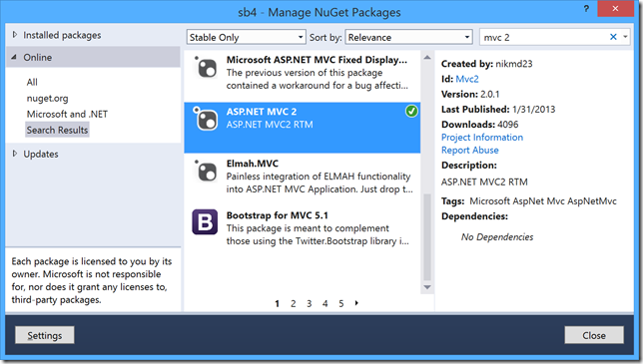The width and height of the screenshot is (643, 364).
Task: Click the Report Abuse link
Action: pyautogui.click(x=470, y=151)
